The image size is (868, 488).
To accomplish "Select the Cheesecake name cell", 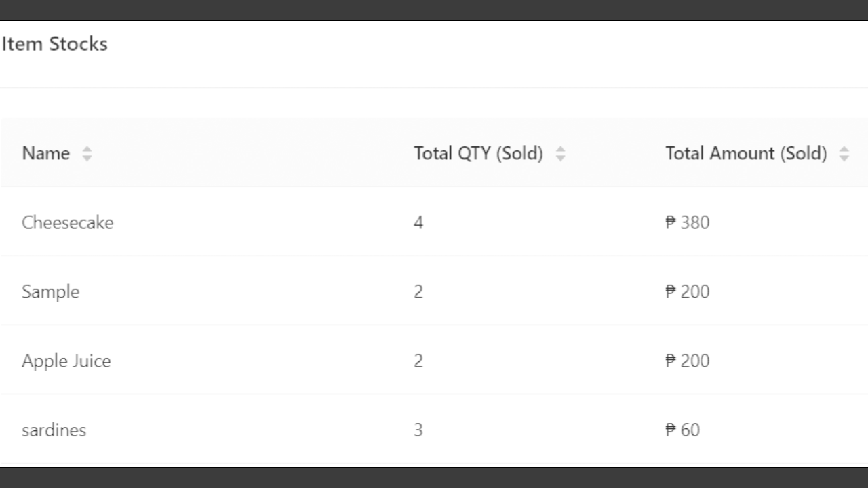I will pos(68,222).
